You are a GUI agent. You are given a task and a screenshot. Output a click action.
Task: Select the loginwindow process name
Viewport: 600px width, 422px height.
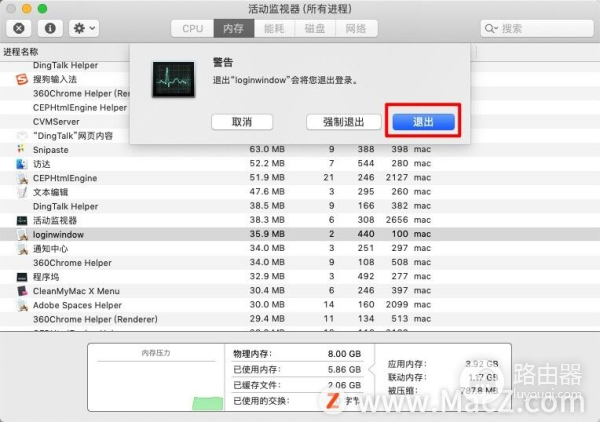[x=58, y=235]
